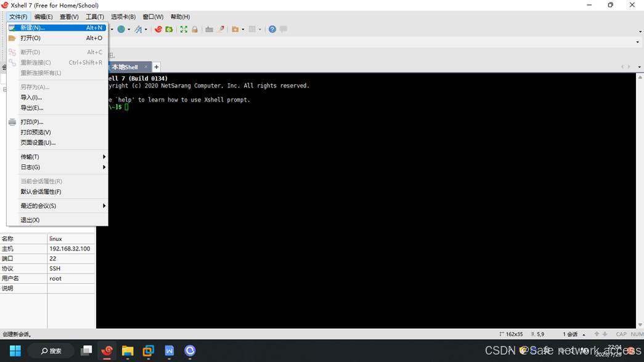This screenshot has width=644, height=362.
Task: Open the 工具(T) menu
Action: pos(94,17)
